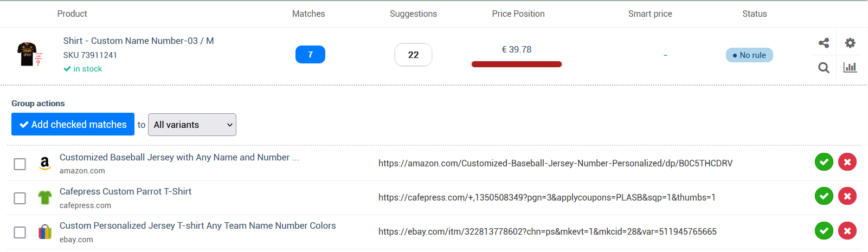Select the eBay jersey suggestion checkbox

pyautogui.click(x=20, y=232)
